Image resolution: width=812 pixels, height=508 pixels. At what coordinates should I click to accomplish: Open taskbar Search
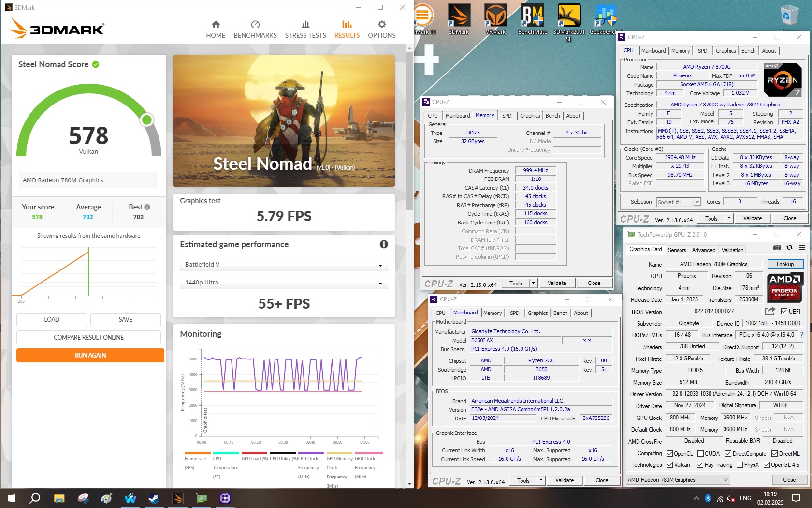pyautogui.click(x=35, y=498)
